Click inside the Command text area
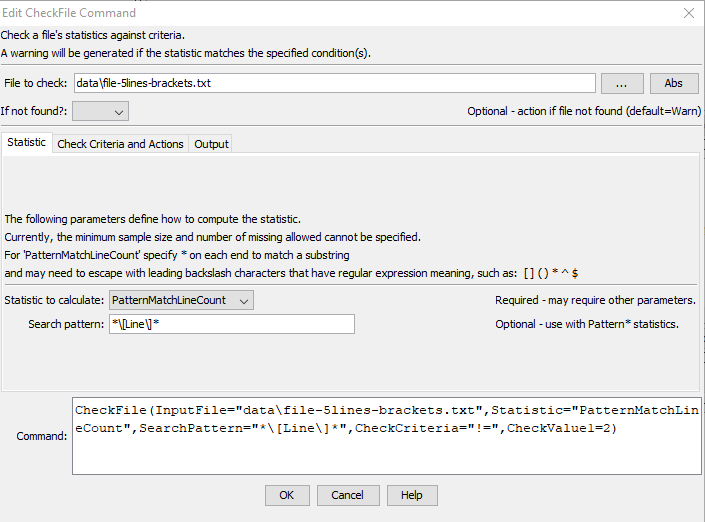Viewport: 705px width, 522px height. pyautogui.click(x=387, y=436)
